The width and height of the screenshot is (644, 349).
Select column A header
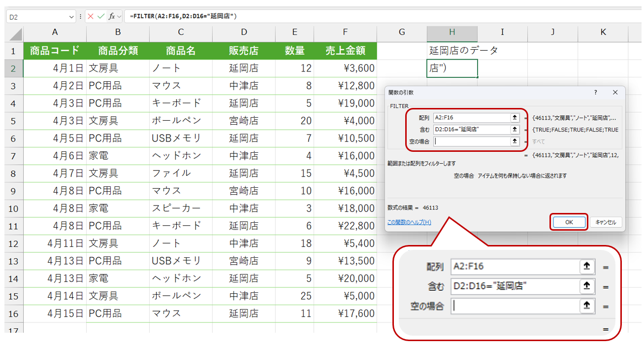tap(55, 33)
